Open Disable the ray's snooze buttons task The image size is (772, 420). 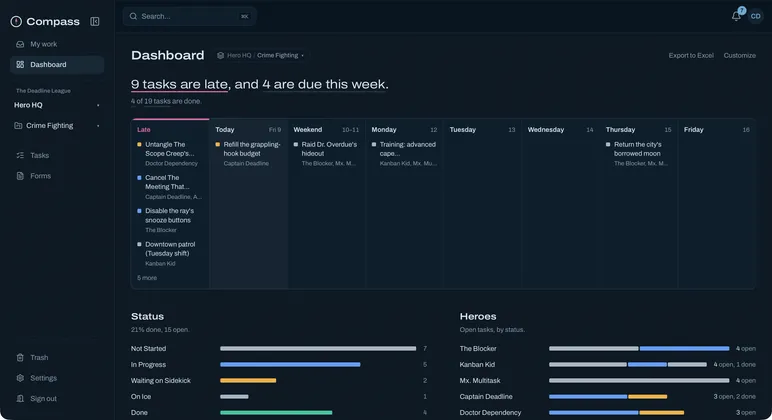tap(170, 220)
